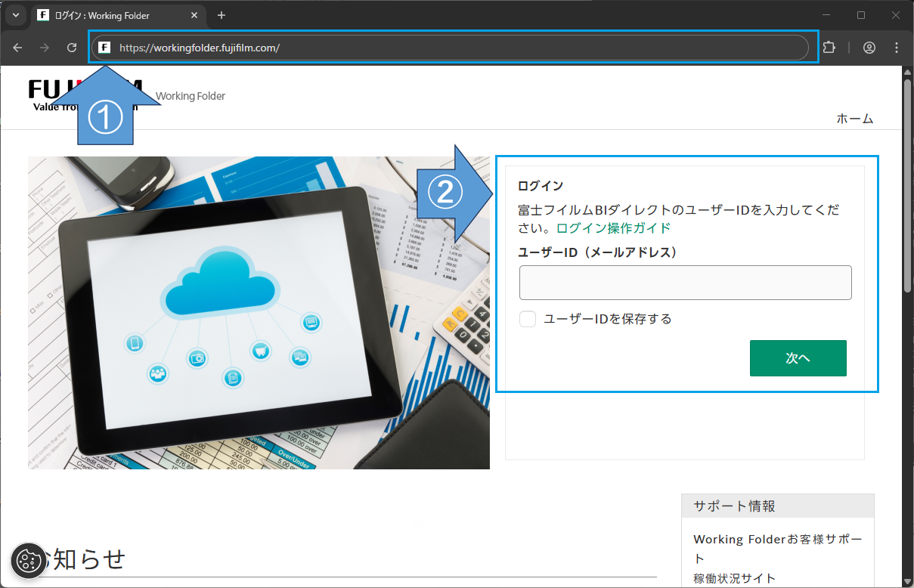
Task: Focus the address bar URL field
Action: (451, 48)
